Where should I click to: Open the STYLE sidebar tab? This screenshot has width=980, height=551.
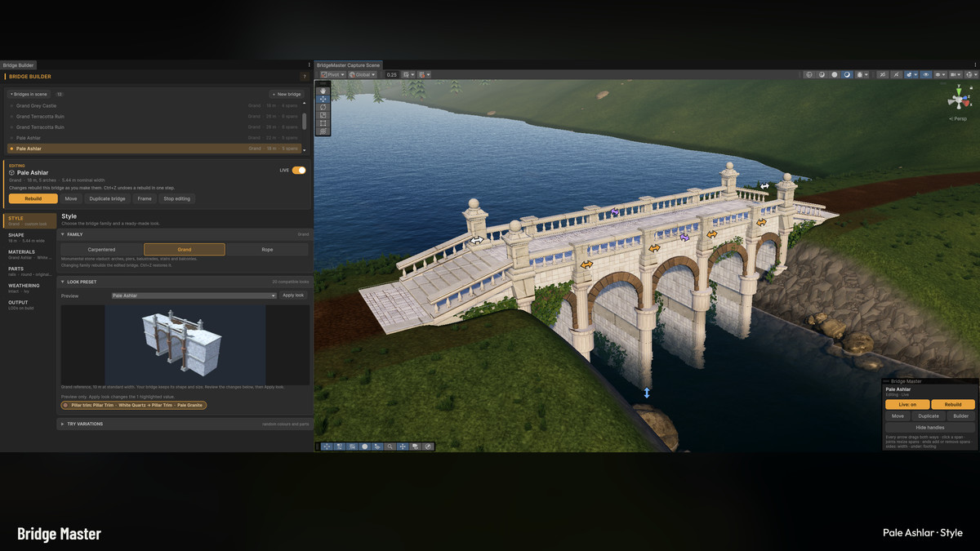29,220
